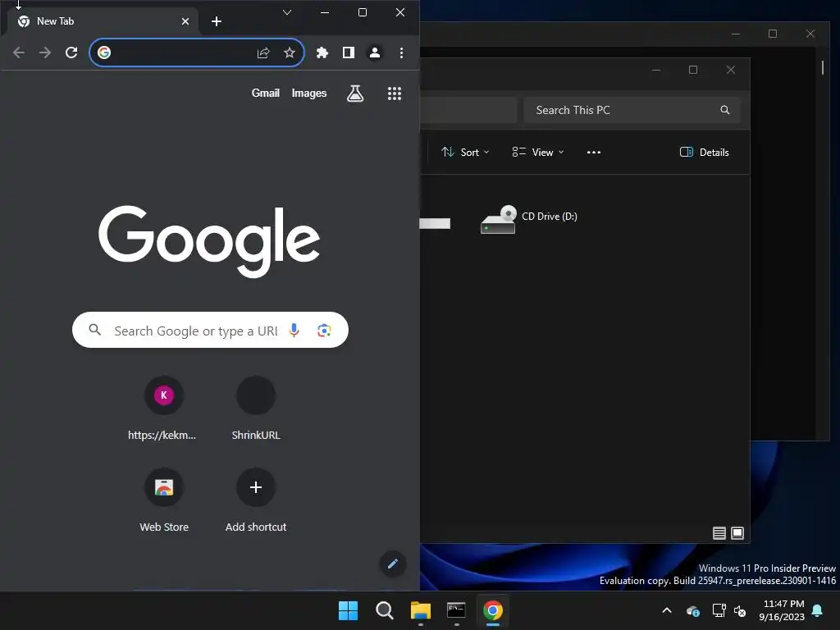Open OneDrive tray icon
Viewport: 840px width, 630px height.
click(692, 610)
